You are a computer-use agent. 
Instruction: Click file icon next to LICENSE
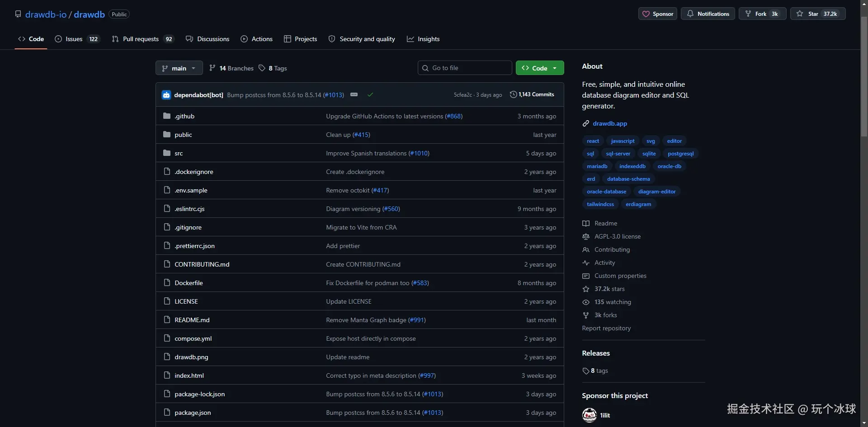[x=167, y=301]
